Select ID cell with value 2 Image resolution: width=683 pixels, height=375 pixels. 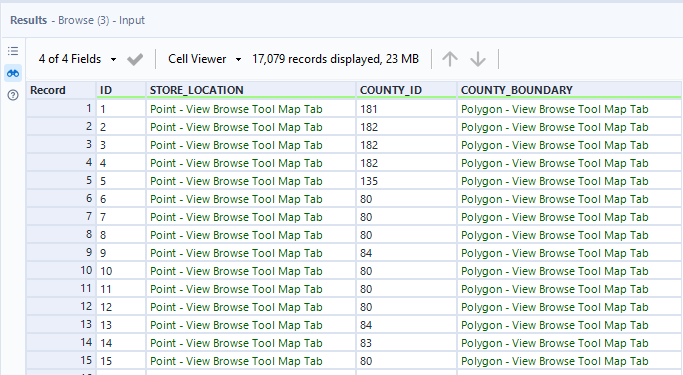(121, 127)
